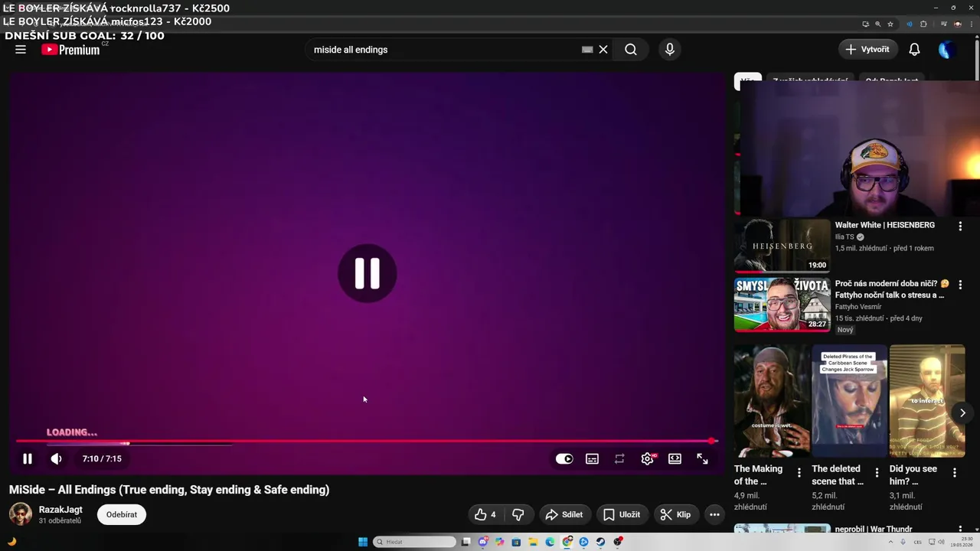Go to YouTube Premium home logo
Screen dimensions: 980x551
(x=70, y=50)
